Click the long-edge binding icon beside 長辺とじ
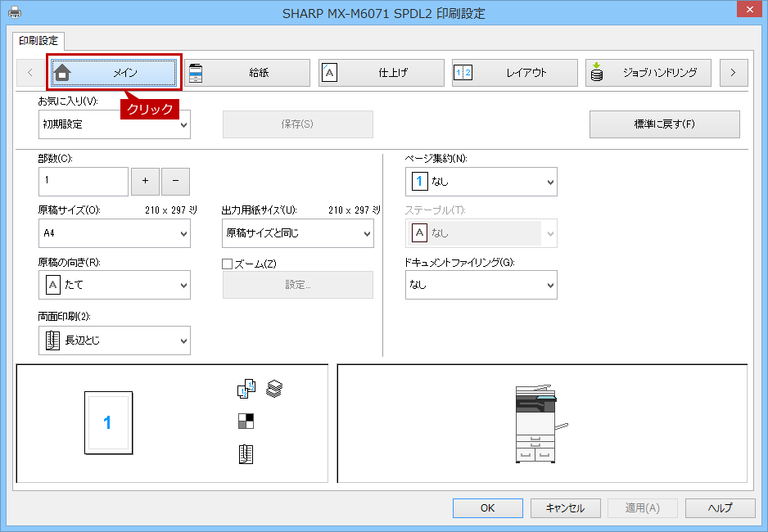This screenshot has height=532, width=768. click(x=52, y=340)
